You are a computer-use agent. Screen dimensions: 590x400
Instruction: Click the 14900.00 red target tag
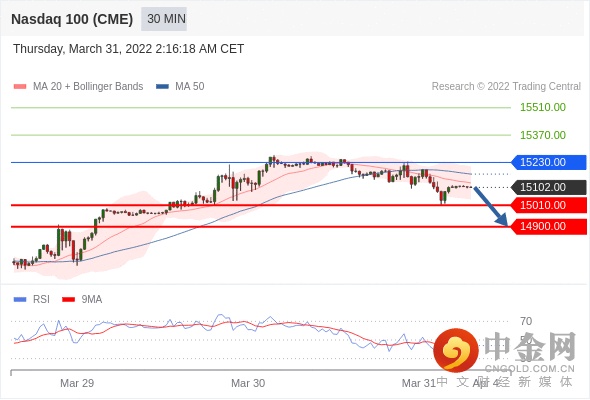tap(549, 227)
